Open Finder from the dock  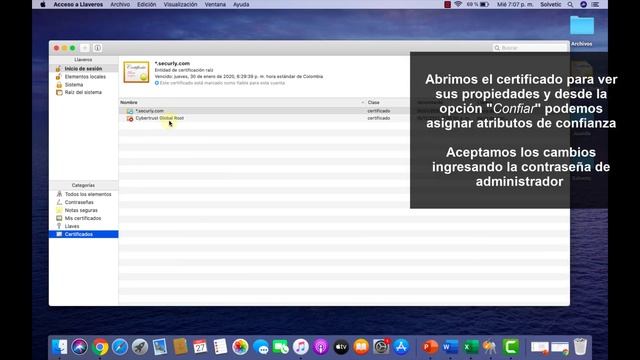60,347
